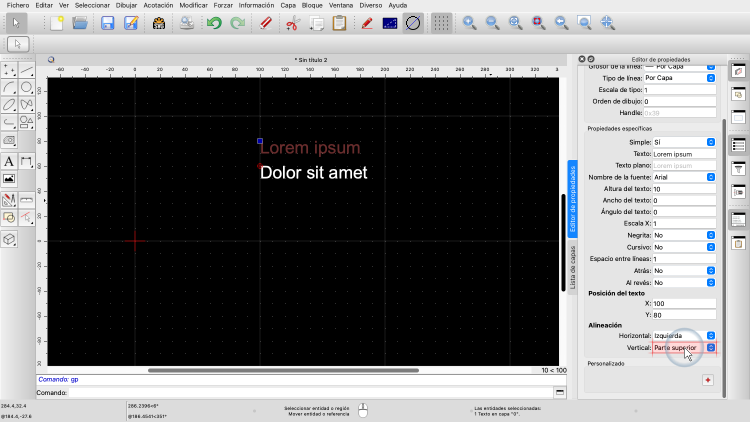Click the add custom property plus button
Screen dimensions: 750x422
708,380
